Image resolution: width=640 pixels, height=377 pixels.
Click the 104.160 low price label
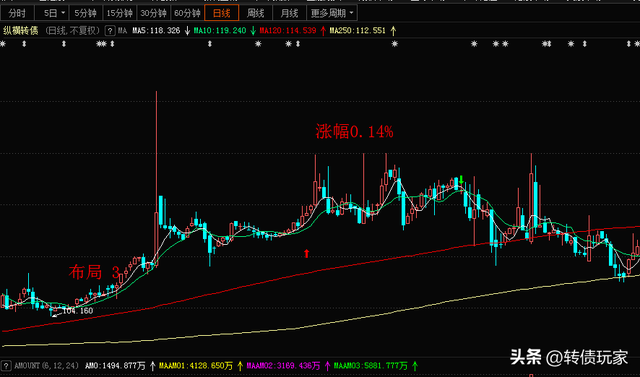(x=78, y=311)
